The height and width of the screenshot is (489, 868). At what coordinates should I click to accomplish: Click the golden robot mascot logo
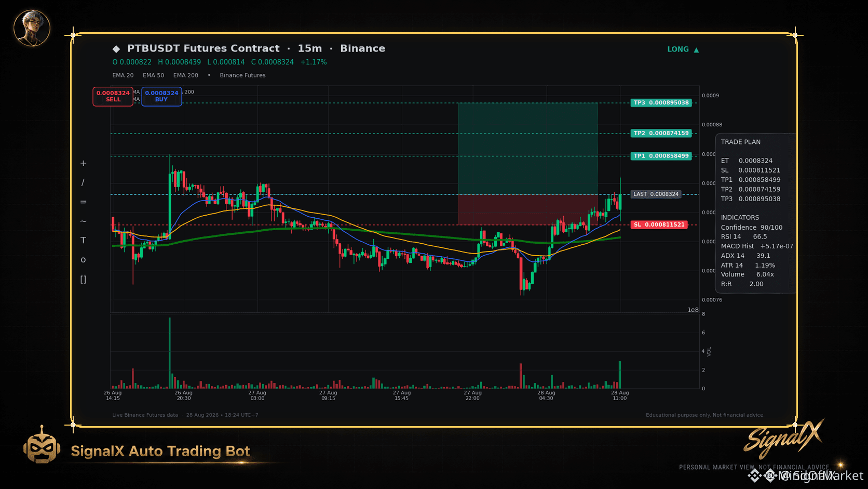42,445
